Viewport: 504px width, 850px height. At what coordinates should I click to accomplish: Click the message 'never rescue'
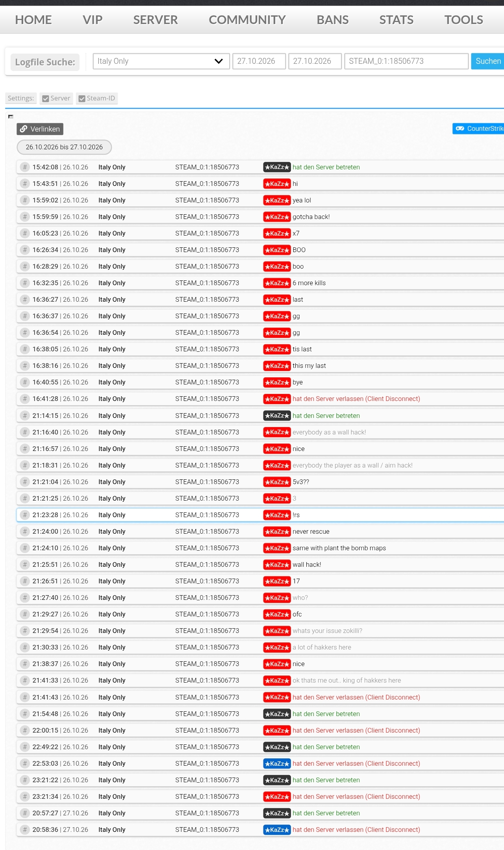point(311,531)
